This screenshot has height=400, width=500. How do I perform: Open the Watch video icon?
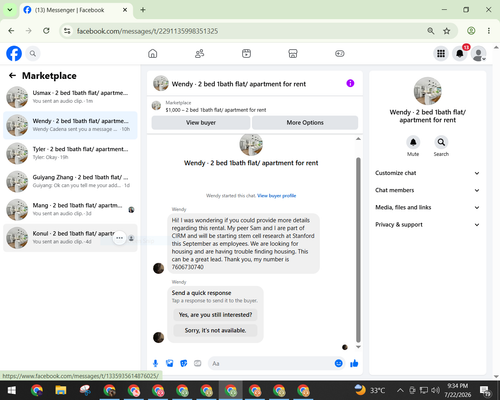click(x=246, y=53)
